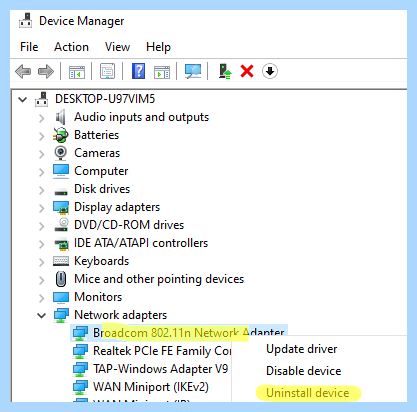
Task: Click the Disk drives icon
Action: tap(61, 192)
